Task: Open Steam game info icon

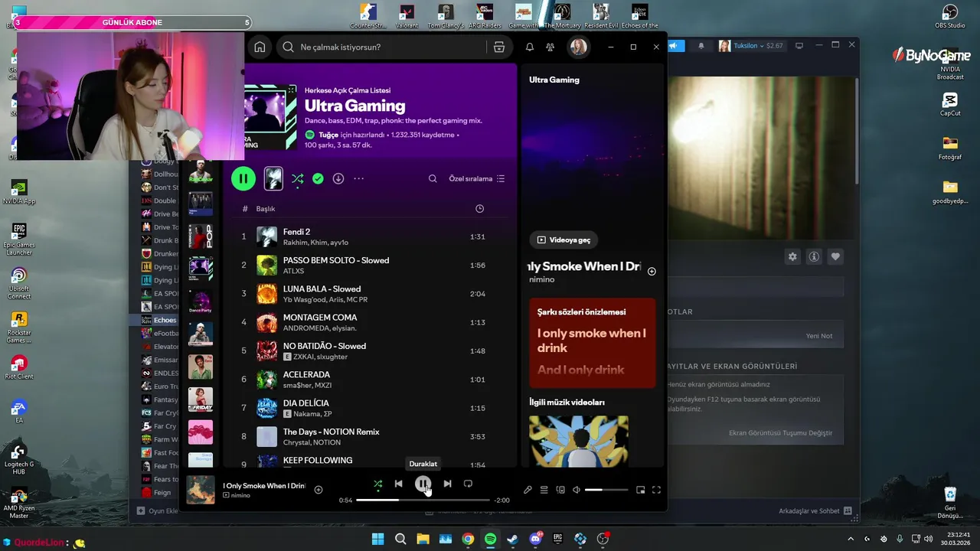Action: click(814, 257)
